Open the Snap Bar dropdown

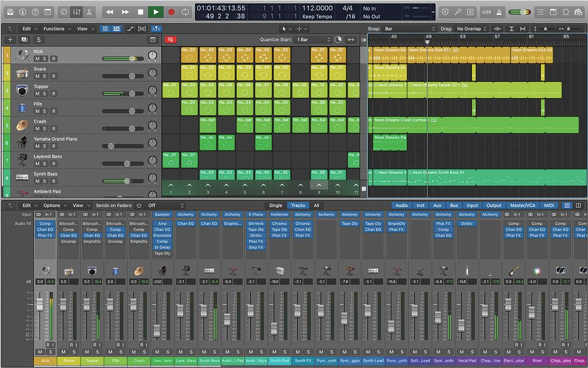coord(409,28)
